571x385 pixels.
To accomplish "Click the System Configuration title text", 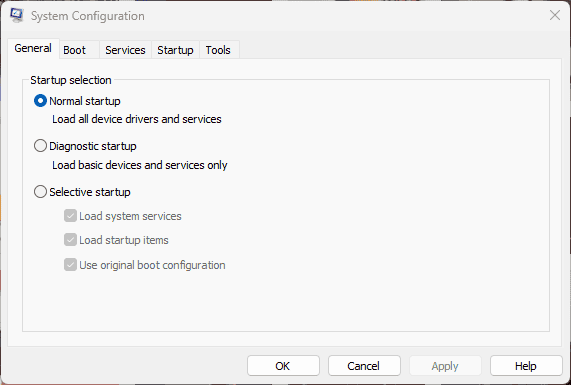I will (88, 16).
